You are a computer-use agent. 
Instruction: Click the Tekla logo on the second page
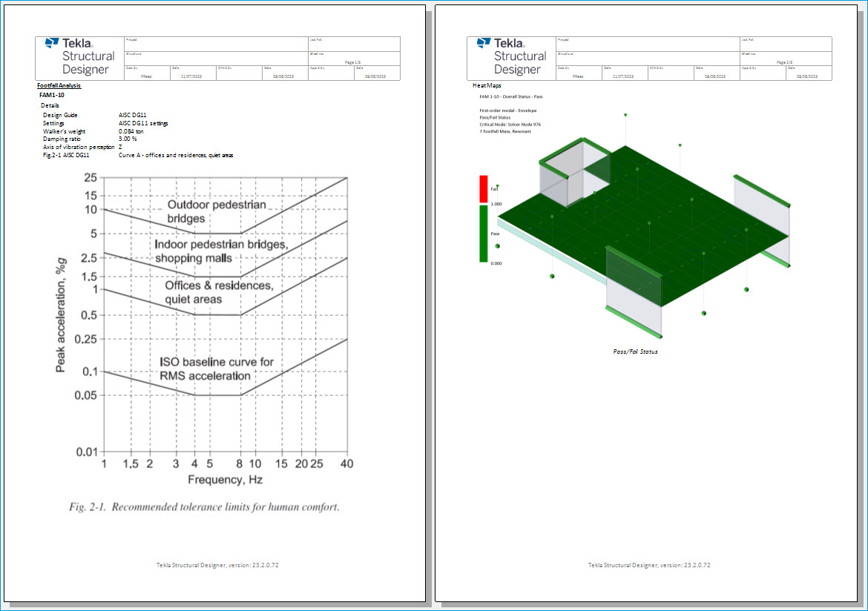(x=510, y=58)
